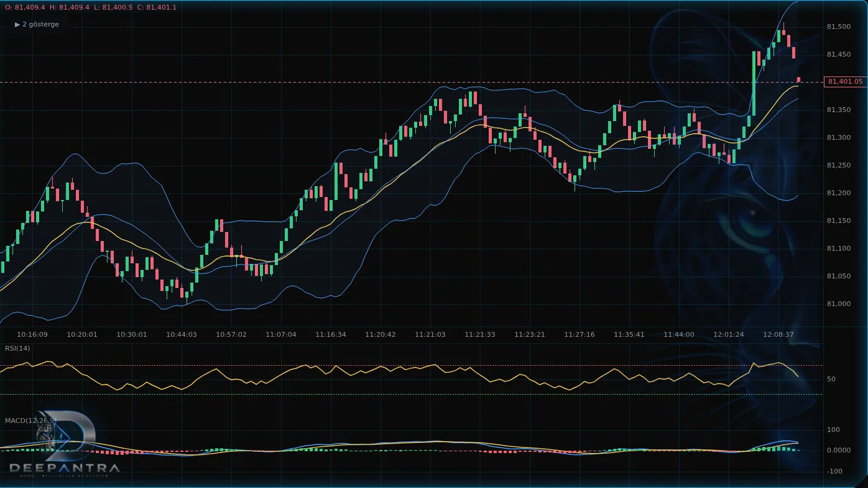The image size is (868, 488).
Task: Click the low value "L: 81,400.5"
Action: click(113, 7)
